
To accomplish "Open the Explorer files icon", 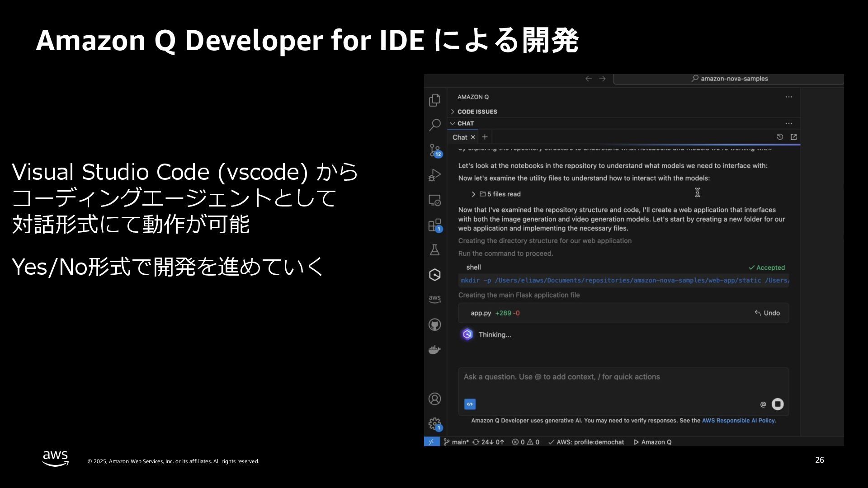I will [x=434, y=100].
